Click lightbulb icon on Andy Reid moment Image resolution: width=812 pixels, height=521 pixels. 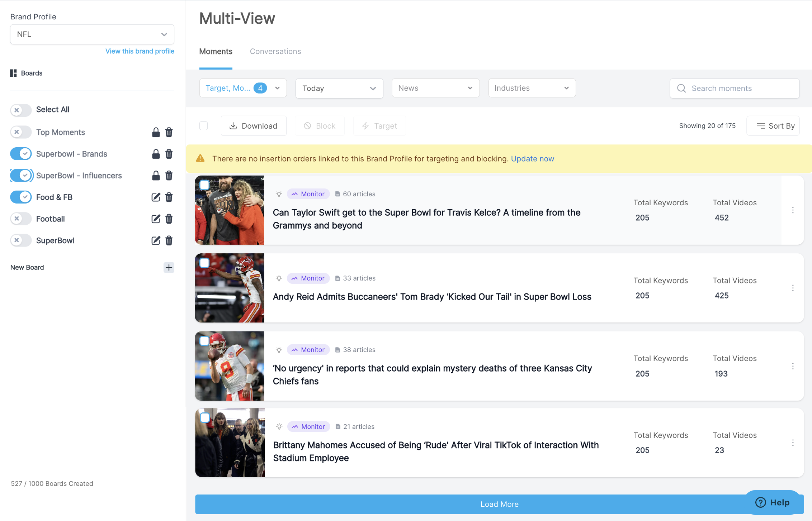click(x=279, y=278)
